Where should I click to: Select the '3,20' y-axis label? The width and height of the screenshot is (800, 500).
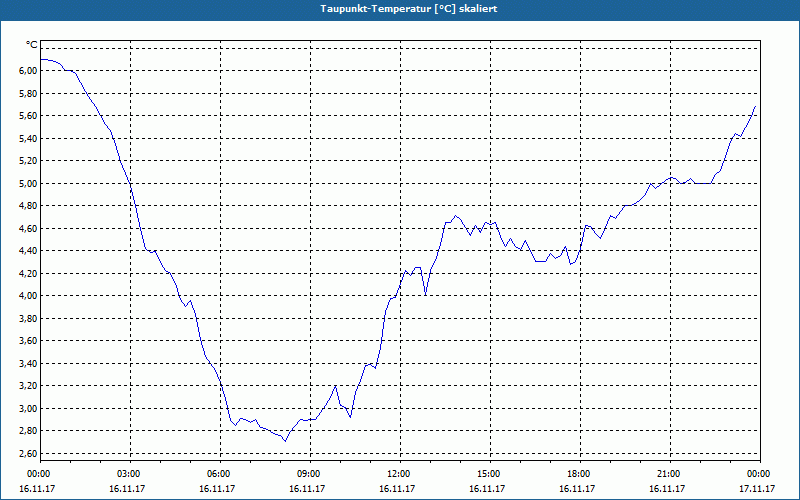tap(28, 386)
